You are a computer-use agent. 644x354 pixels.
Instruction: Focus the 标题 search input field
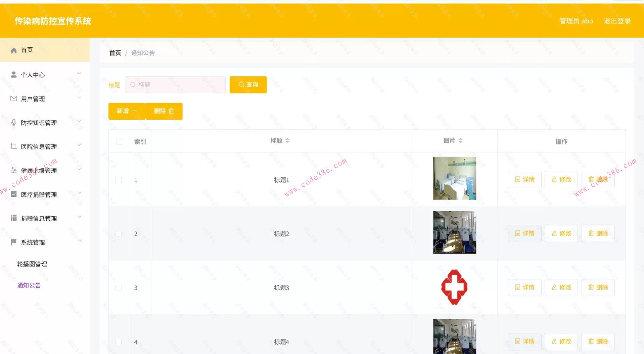[176, 85]
